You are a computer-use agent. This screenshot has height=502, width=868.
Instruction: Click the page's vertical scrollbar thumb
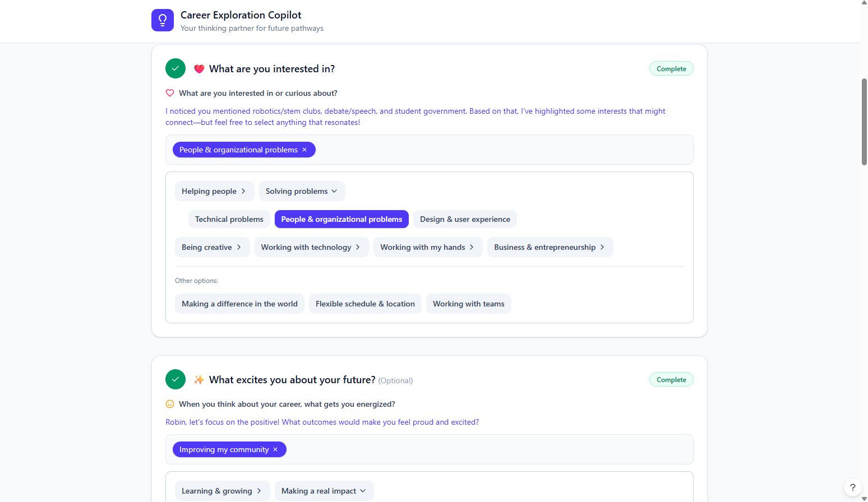pos(864,122)
